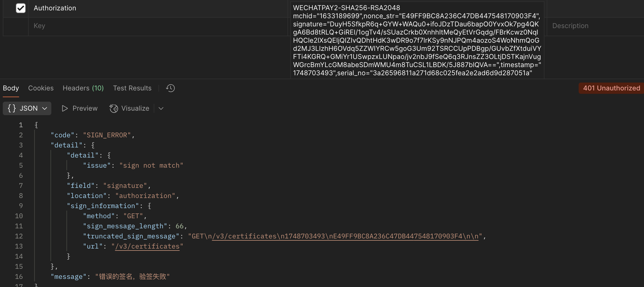644x287 pixels.
Task: Open the dropdown arrow beside Visualize
Action: (x=161, y=108)
